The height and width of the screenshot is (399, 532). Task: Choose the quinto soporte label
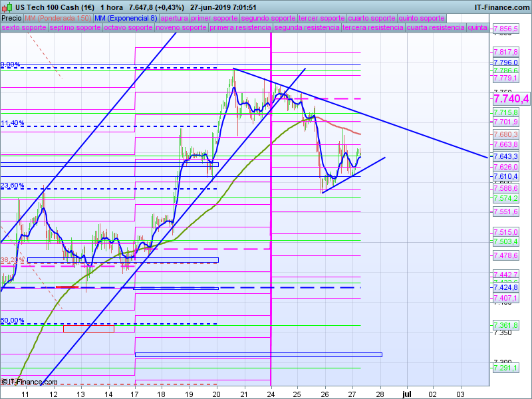click(421, 18)
